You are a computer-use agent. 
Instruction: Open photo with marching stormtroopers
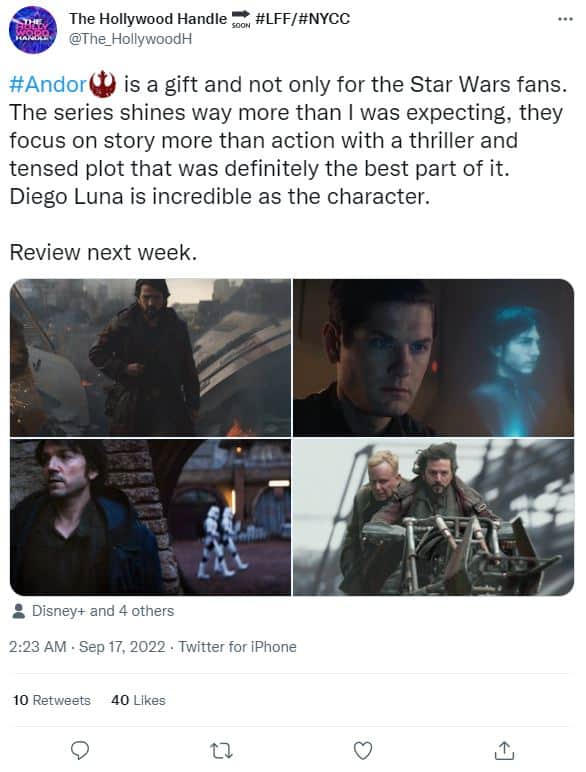[150, 517]
